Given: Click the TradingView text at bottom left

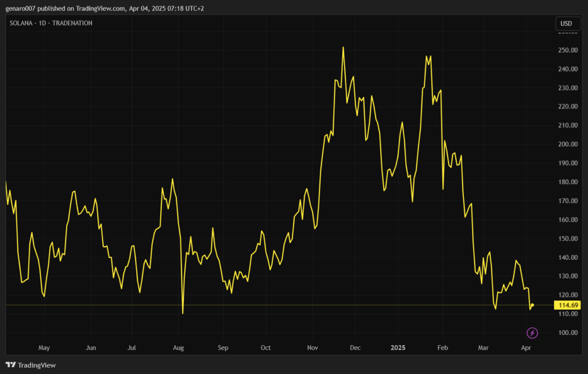Looking at the screenshot, I should (x=37, y=365).
